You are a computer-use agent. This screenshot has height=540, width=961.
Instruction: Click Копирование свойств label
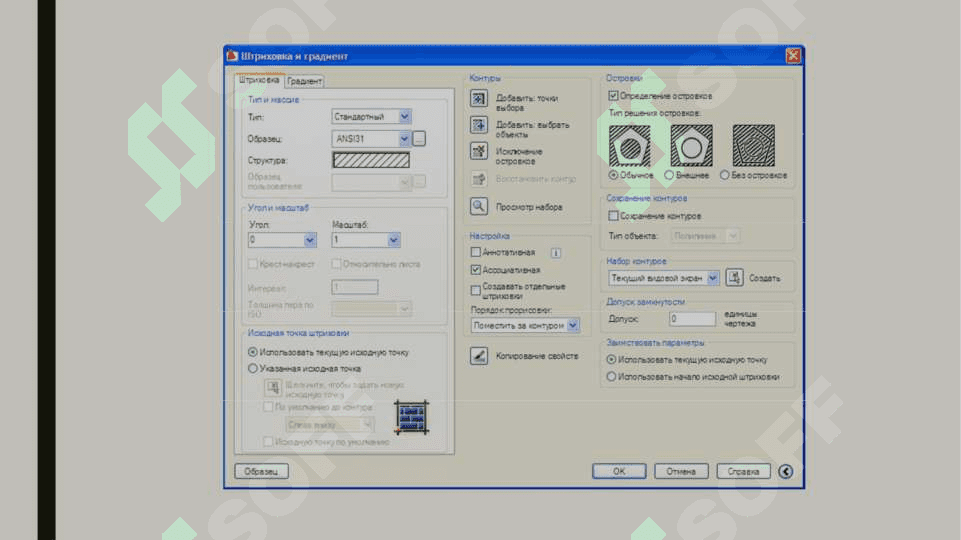[x=537, y=356]
